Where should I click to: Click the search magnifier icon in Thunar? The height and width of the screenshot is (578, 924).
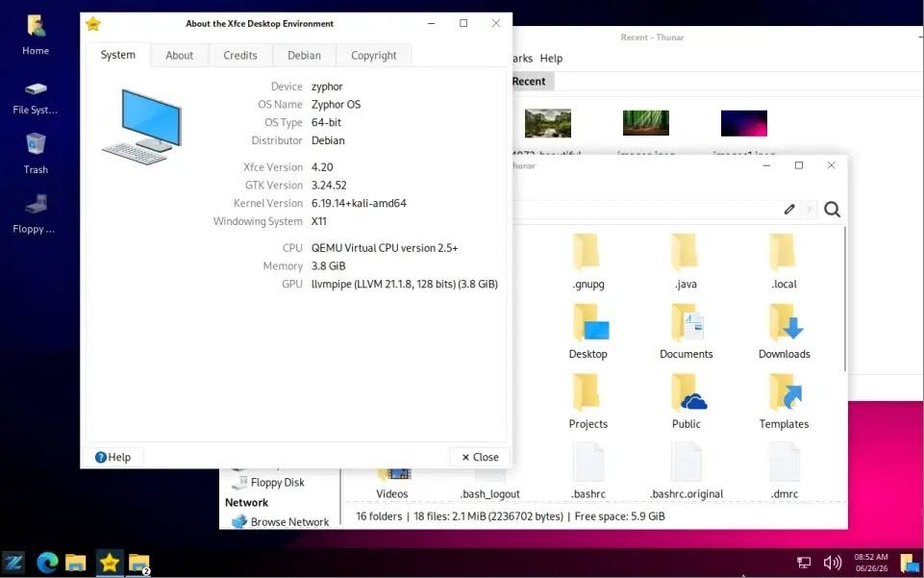pyautogui.click(x=832, y=209)
